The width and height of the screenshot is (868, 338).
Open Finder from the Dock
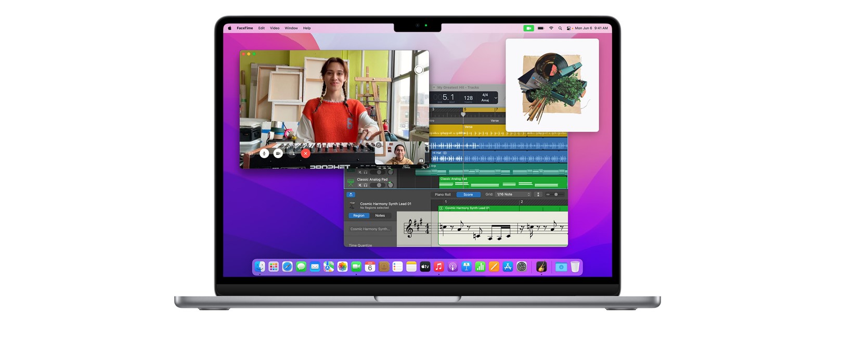260,267
